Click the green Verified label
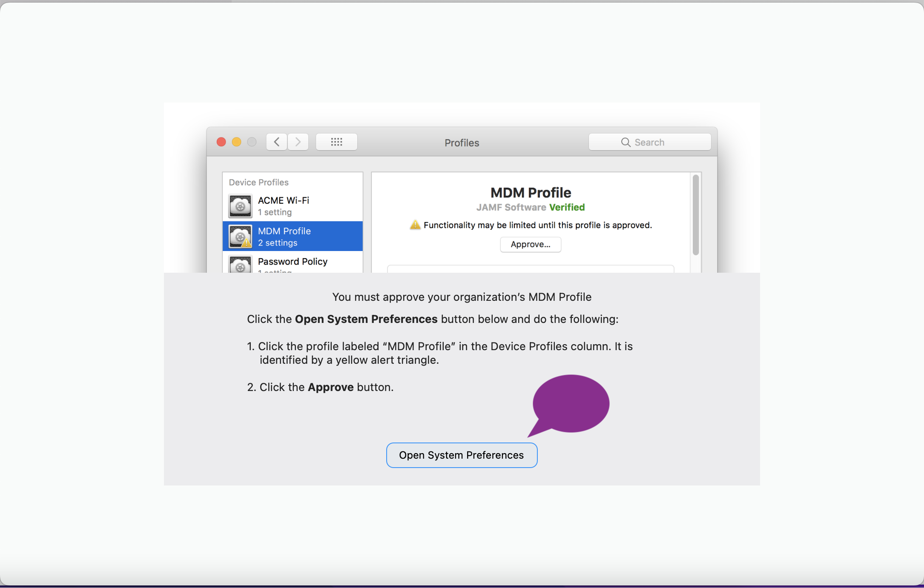924x588 pixels. pyautogui.click(x=567, y=207)
